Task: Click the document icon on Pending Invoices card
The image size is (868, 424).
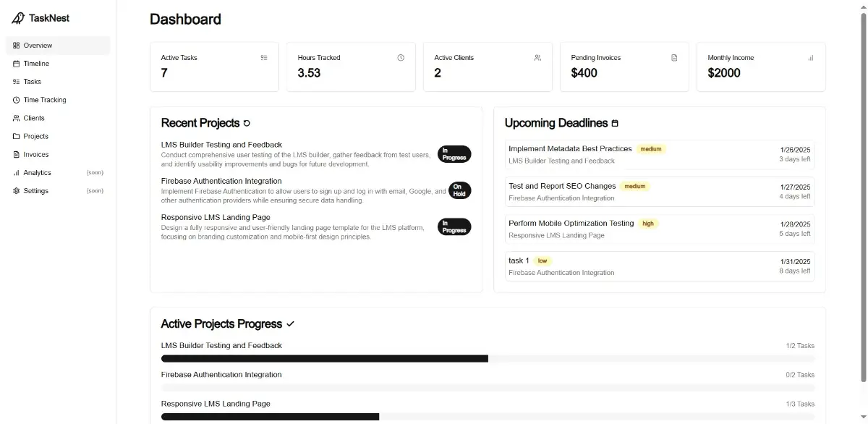Action: click(674, 58)
